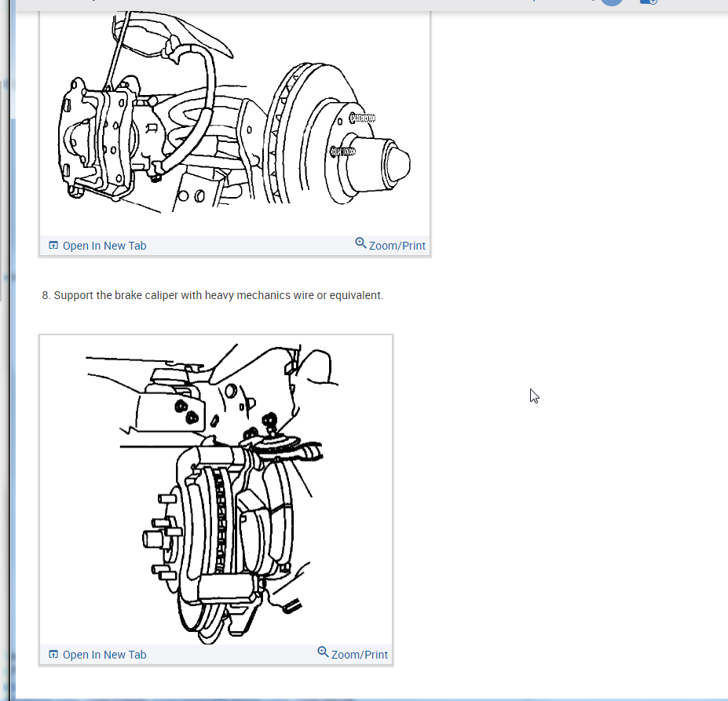Click Zoom/Print under the brake rotor diagram
The image size is (728, 701).
[x=390, y=245]
